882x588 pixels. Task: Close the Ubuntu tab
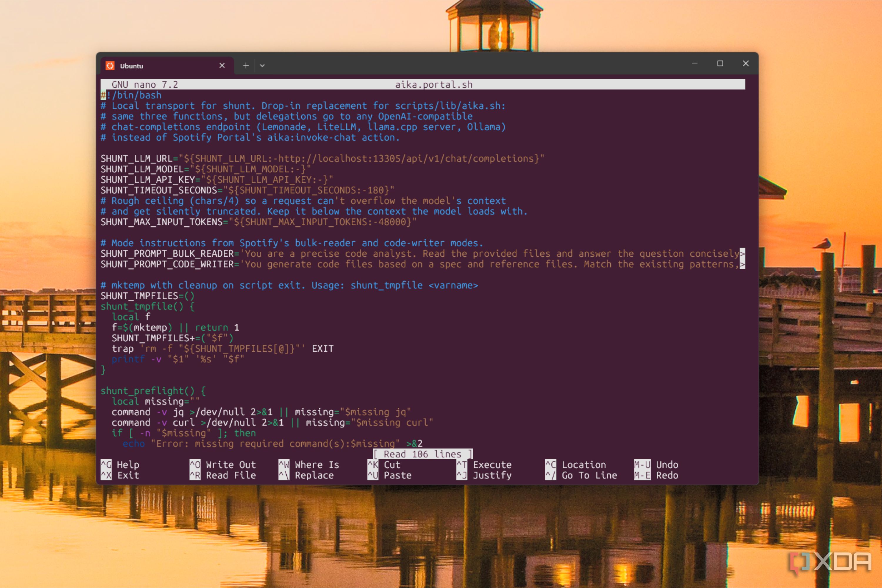222,66
